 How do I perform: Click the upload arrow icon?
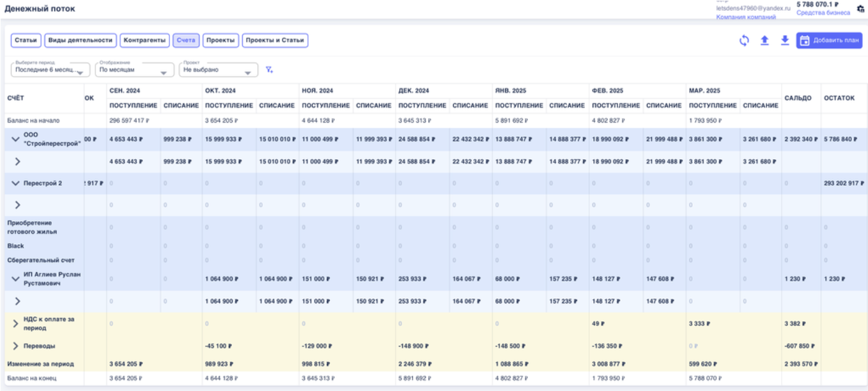coord(764,40)
